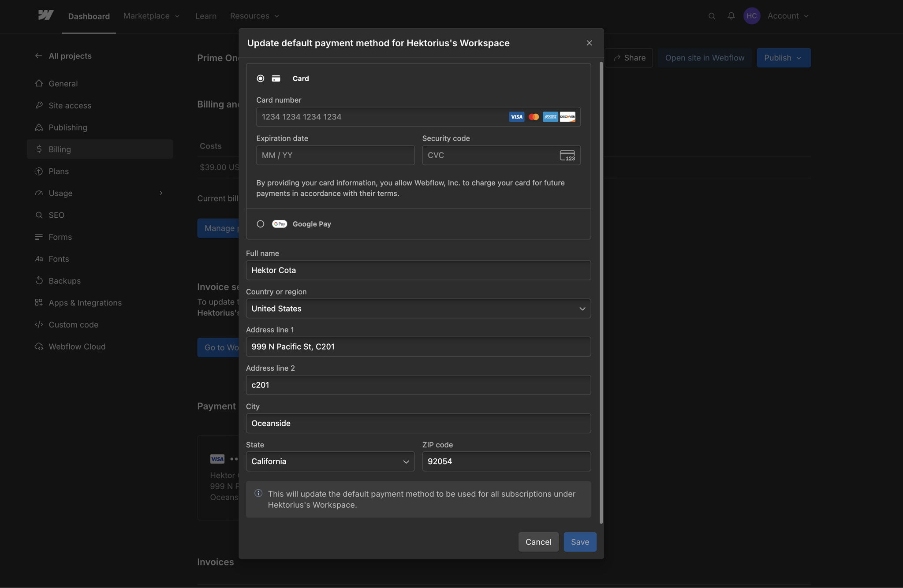Click the Visa logo in card number field
The height and width of the screenshot is (588, 903).
(x=516, y=117)
